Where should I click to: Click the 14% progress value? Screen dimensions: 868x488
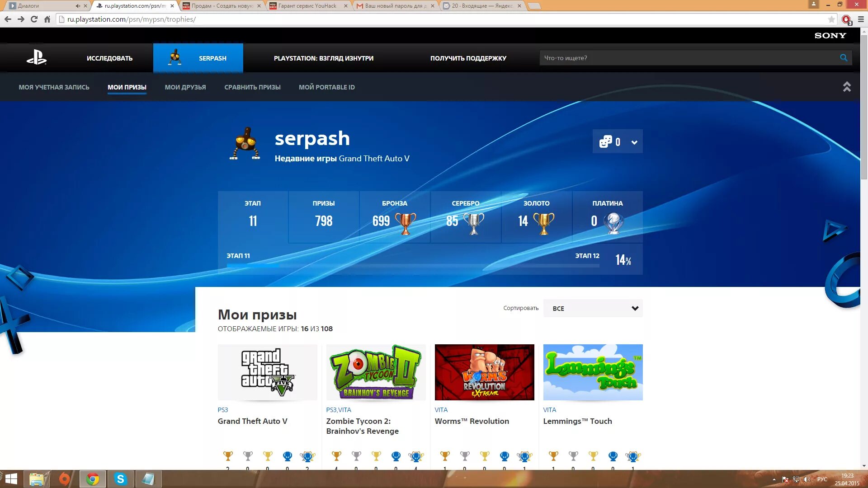pyautogui.click(x=623, y=260)
